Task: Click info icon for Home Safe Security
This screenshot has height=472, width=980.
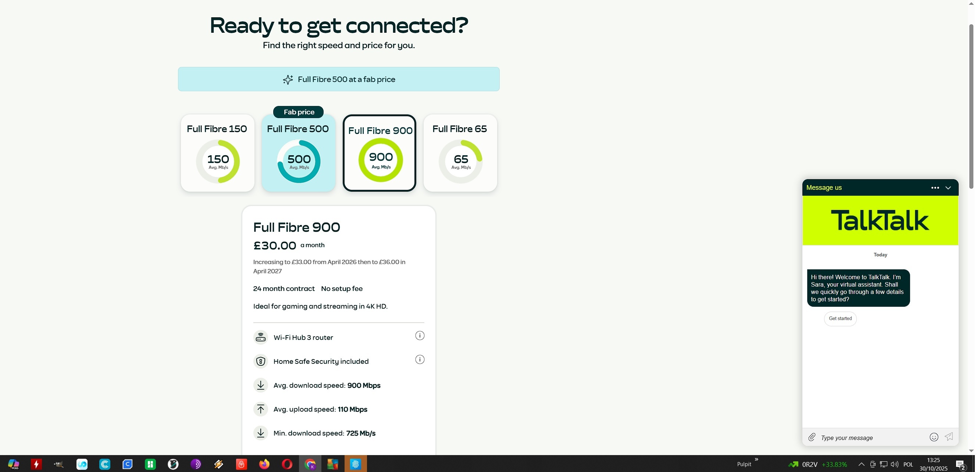Action: pos(420,360)
